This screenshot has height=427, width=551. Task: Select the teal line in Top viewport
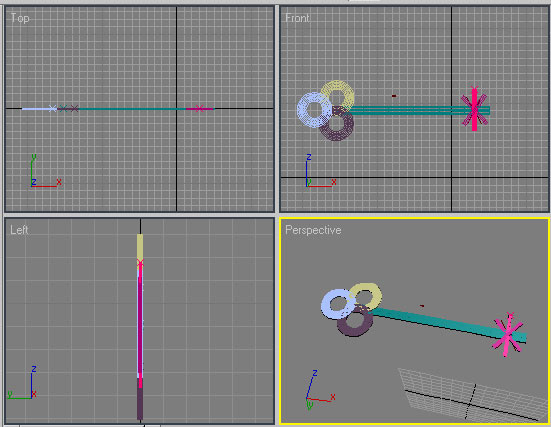132,109
